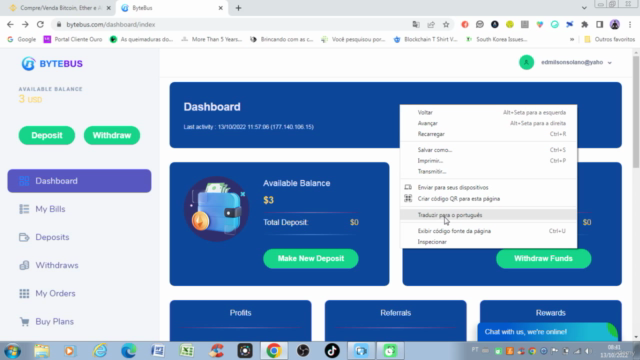Open the Dashboard sidebar item
640x360 pixels.
[x=79, y=181]
